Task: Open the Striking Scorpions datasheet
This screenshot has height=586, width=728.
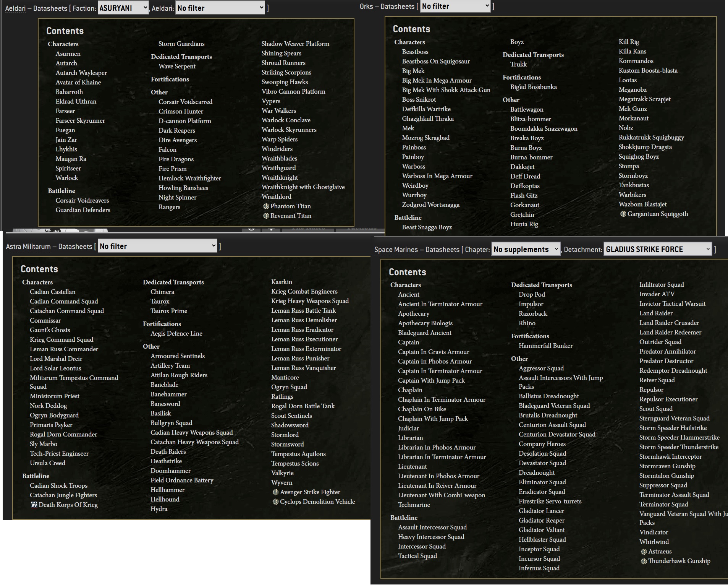Action: [286, 72]
